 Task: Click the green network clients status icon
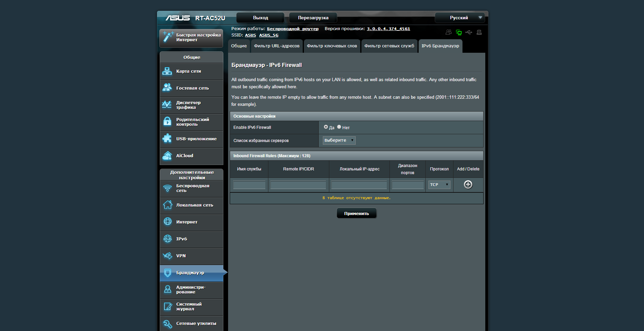point(459,32)
